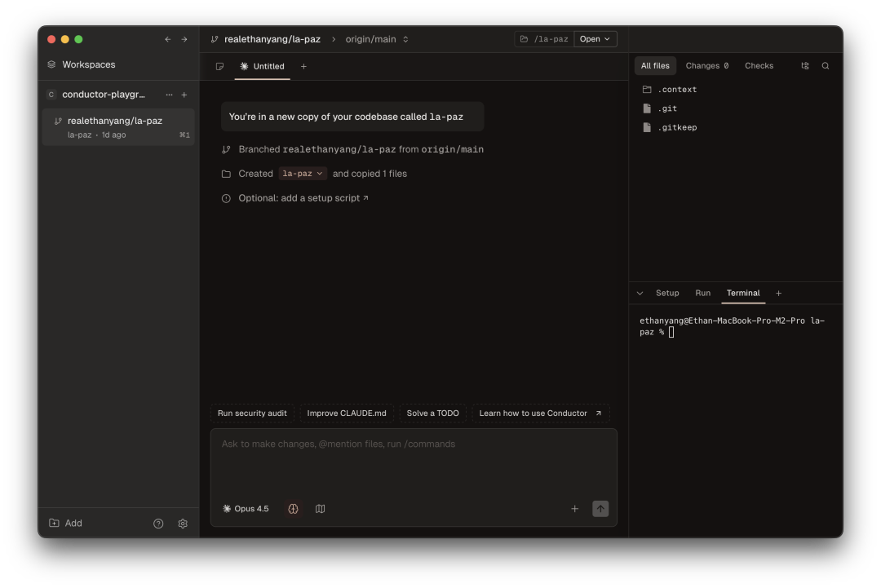Switch to the Run tab
881x588 pixels.
pyautogui.click(x=703, y=293)
